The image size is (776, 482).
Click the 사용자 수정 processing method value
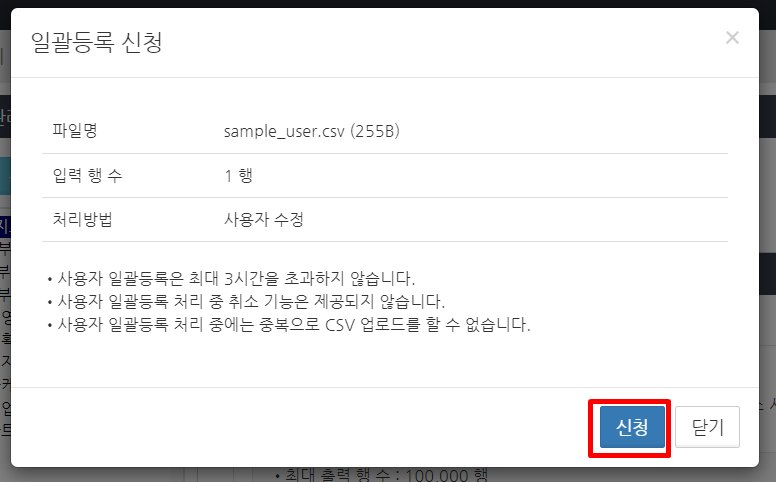[264, 219]
